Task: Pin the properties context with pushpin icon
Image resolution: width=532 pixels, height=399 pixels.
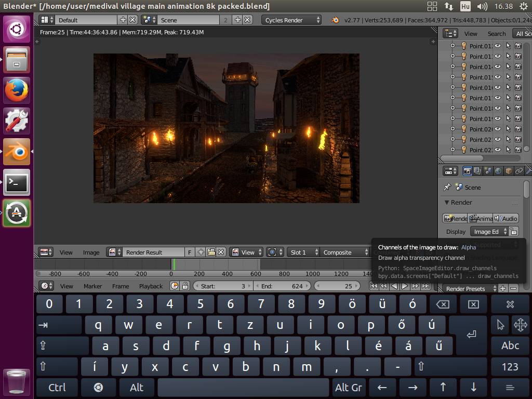Action: coord(447,187)
